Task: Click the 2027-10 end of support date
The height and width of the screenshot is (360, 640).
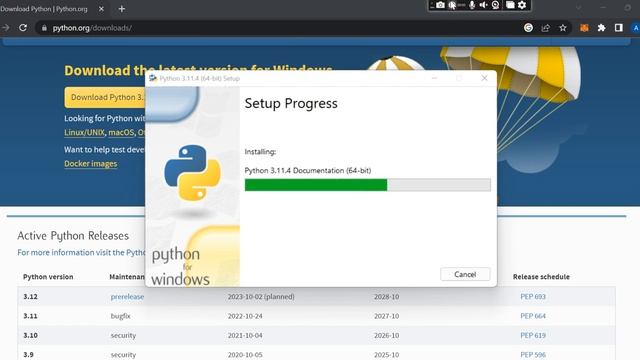Action: pos(387,316)
